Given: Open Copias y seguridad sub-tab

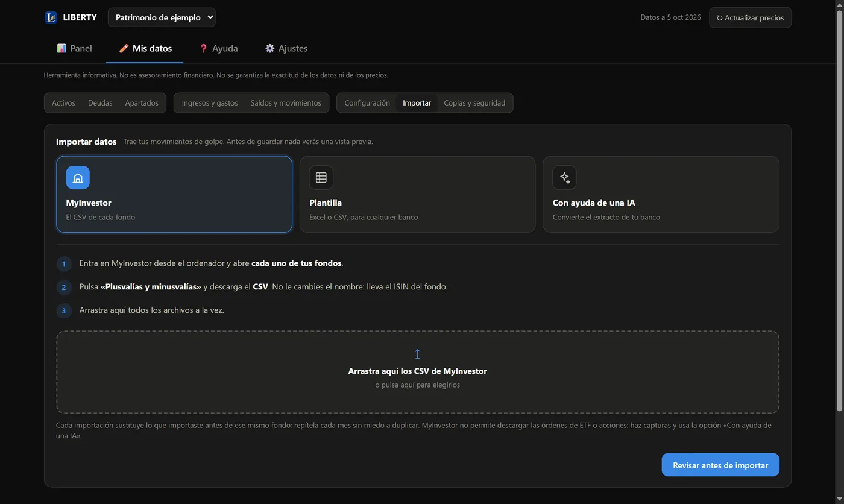Looking at the screenshot, I should pos(474,103).
